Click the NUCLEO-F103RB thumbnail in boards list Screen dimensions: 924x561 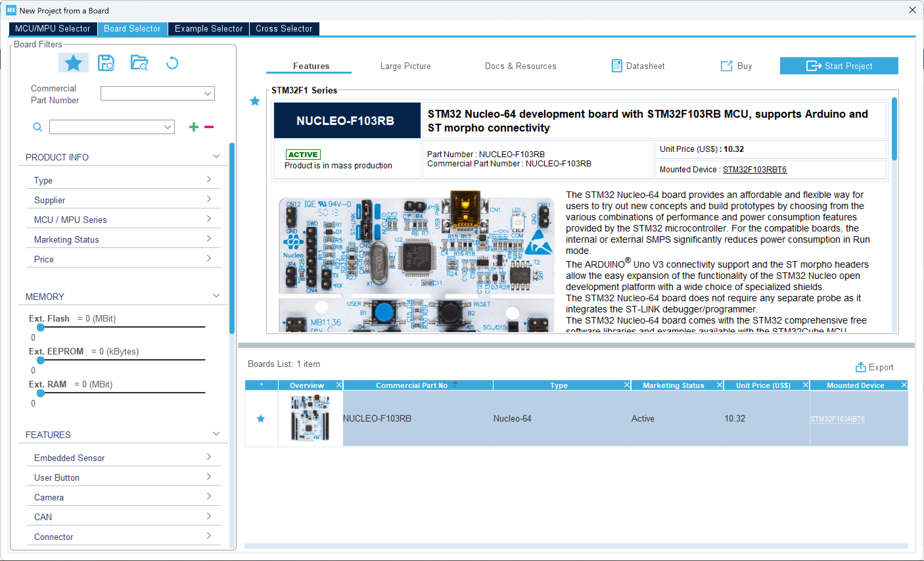(310, 418)
